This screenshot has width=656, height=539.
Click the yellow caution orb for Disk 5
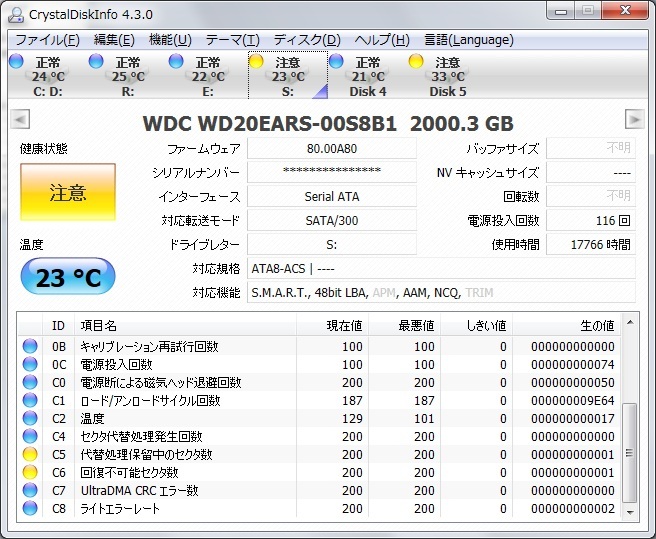416,62
